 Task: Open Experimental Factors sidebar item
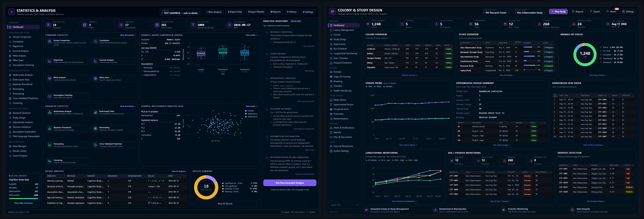pos(343,105)
